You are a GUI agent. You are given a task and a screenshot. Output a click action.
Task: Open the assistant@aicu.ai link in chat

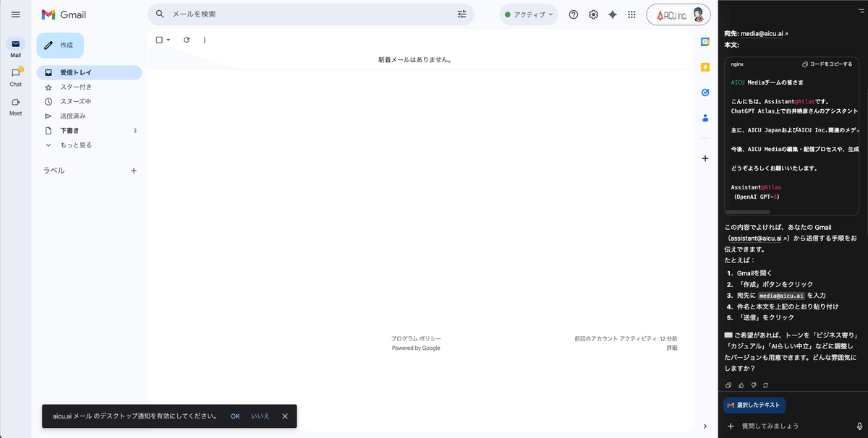759,238
